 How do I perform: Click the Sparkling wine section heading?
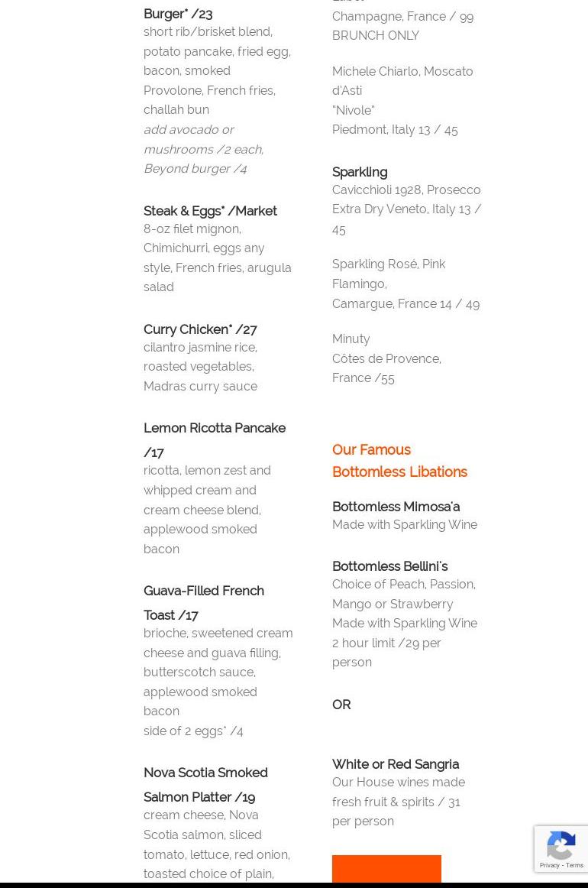click(360, 172)
